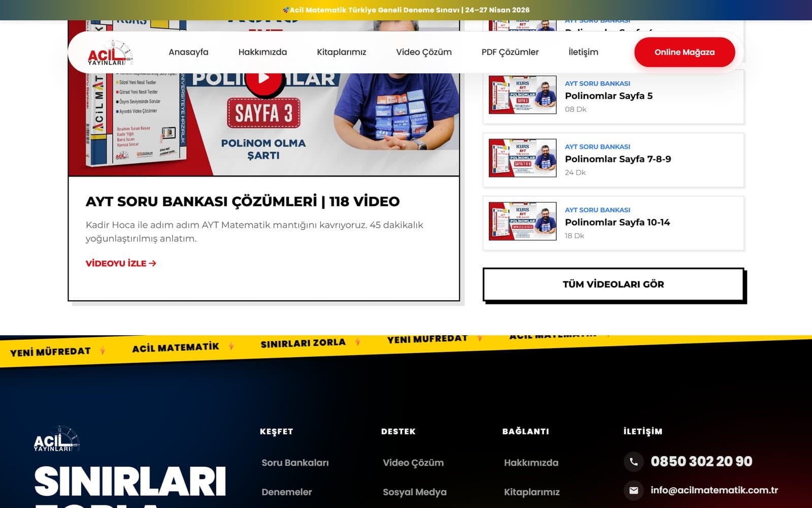The width and height of the screenshot is (812, 508).
Task: Click the Kadir Hoca description paragraph
Action: click(254, 232)
